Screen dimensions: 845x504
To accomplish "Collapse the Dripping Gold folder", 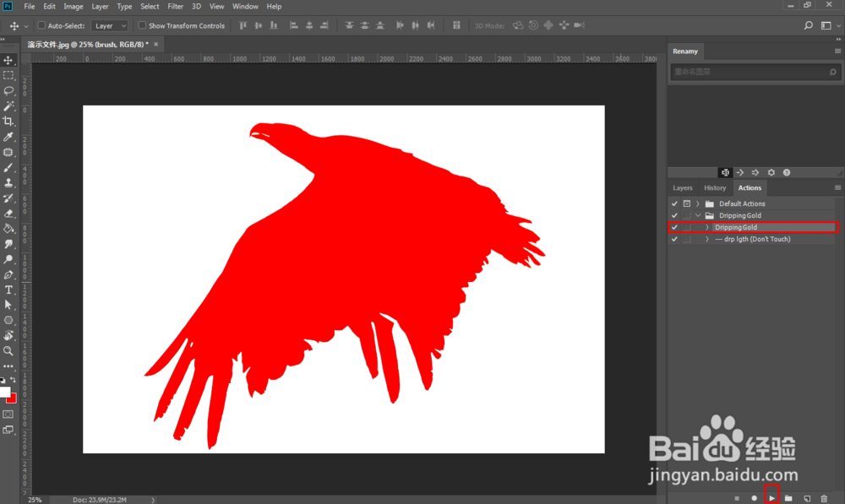I will (698, 216).
